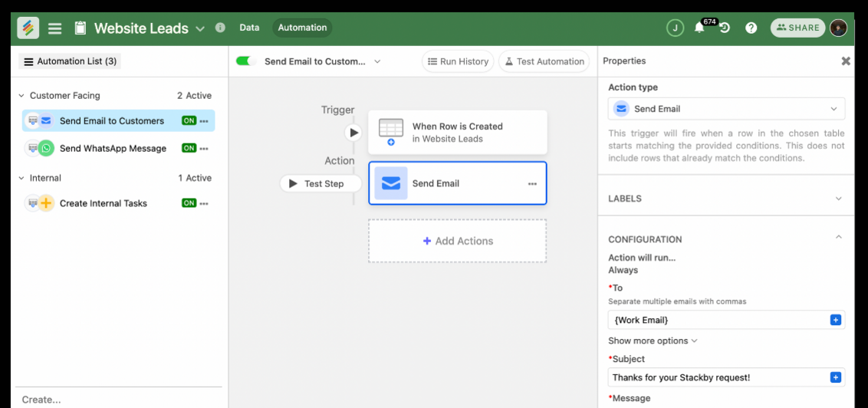Open more options for Send WhatsApp Message
868x408 pixels.
click(x=204, y=148)
